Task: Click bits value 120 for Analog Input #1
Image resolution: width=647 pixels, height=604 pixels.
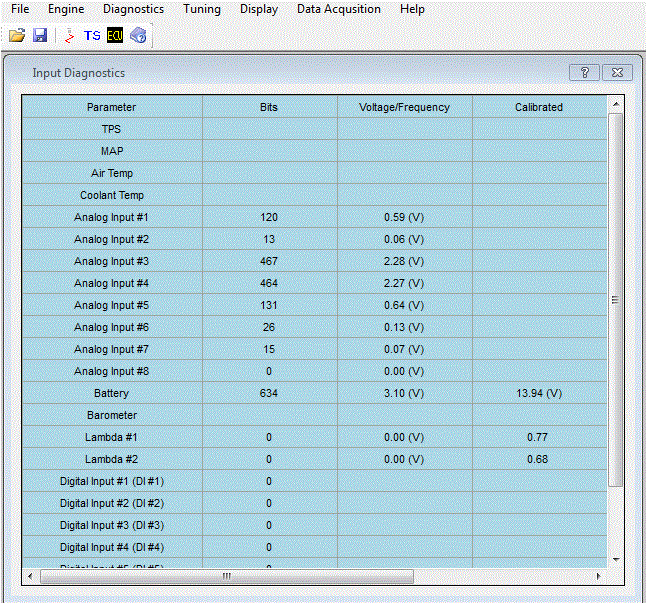Action: (269, 217)
